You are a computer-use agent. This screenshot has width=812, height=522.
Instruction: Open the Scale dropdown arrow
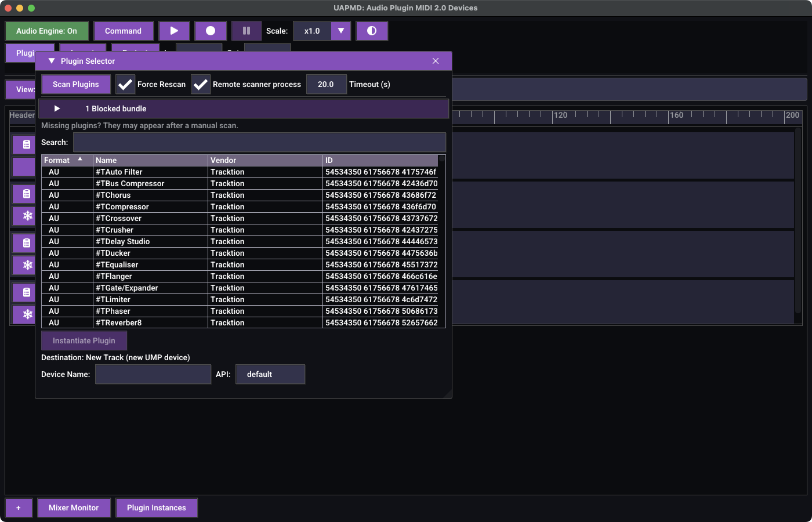click(x=341, y=31)
